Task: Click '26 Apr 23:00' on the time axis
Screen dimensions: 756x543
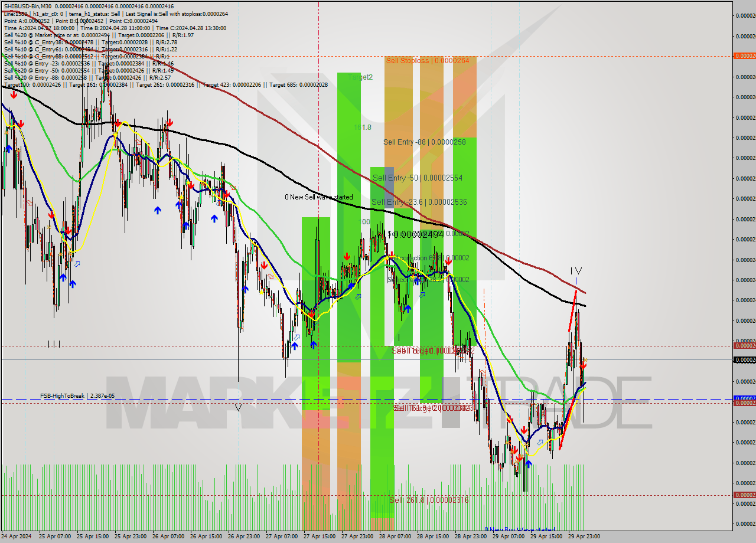Action: coord(243,537)
